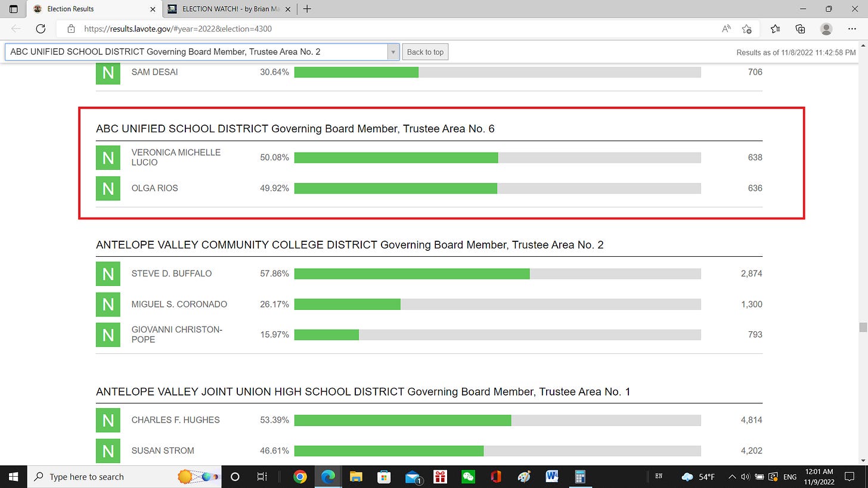
Task: Open Cortana circle icon in taskbar
Action: tap(235, 477)
